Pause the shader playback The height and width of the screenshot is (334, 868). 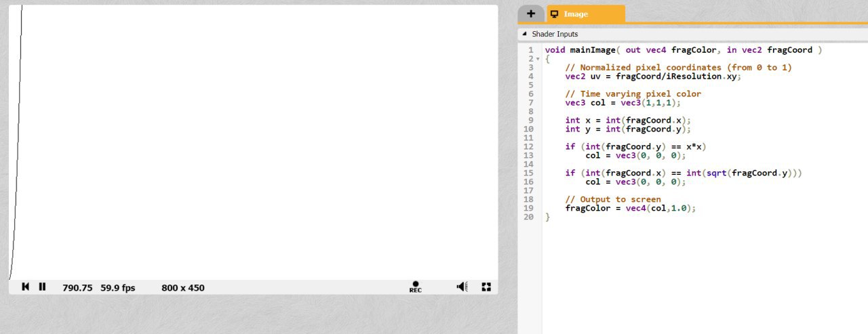pos(42,287)
